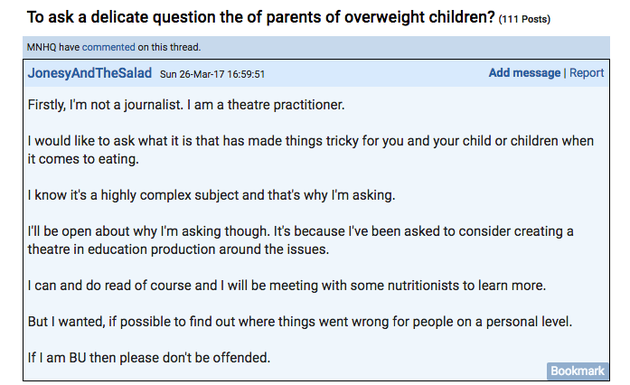Click the line 'If I am BU then please'
Image resolution: width=630 pixels, height=385 pixels.
[149, 358]
